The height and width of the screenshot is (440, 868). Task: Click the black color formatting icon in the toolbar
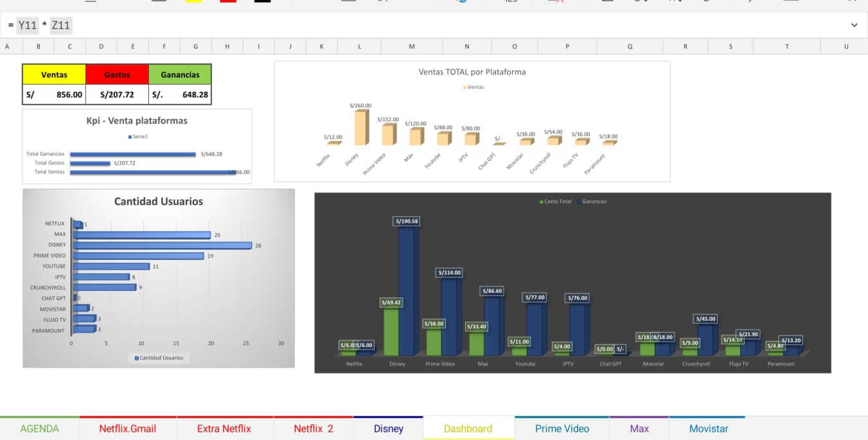[x=260, y=3]
